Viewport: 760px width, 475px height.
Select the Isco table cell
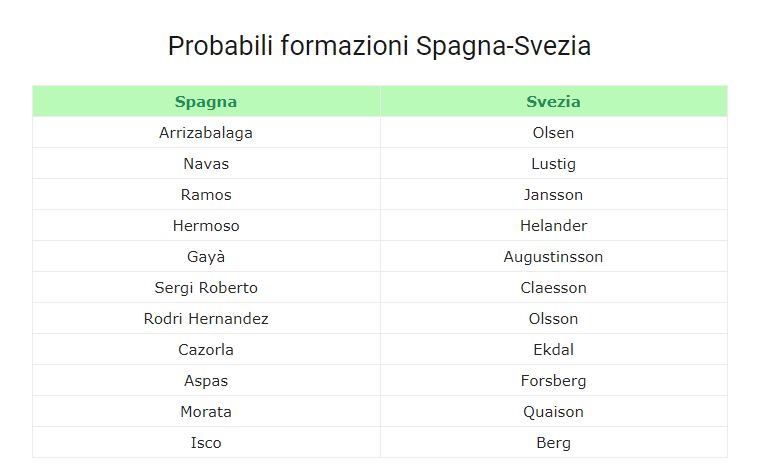[206, 443]
